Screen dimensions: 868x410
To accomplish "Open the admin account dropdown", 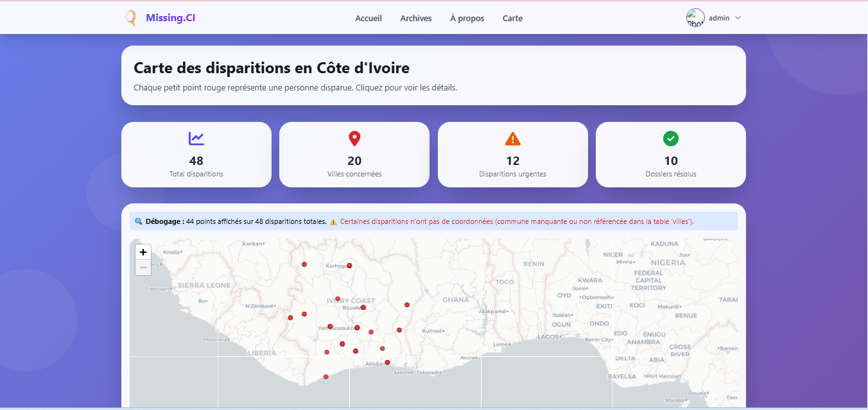I will 738,18.
